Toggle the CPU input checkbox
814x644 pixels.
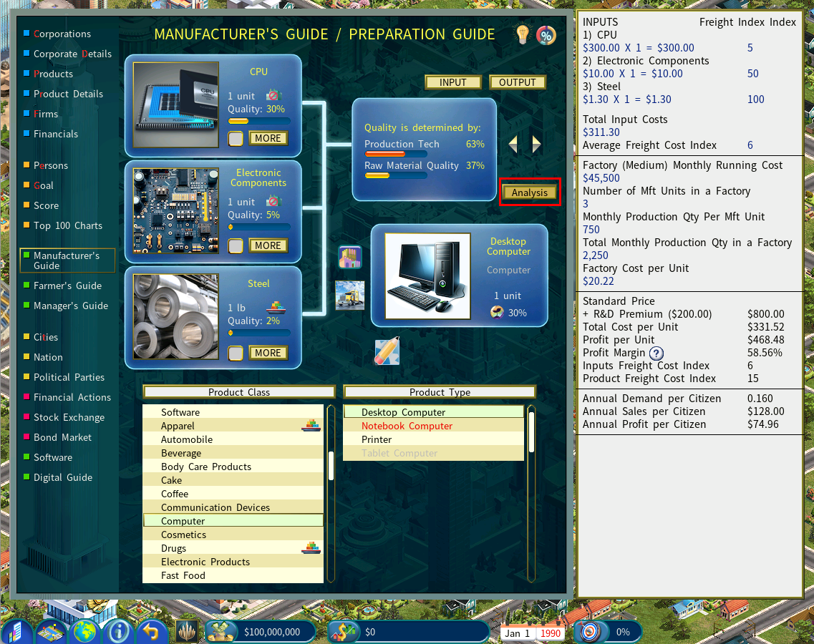(x=236, y=139)
